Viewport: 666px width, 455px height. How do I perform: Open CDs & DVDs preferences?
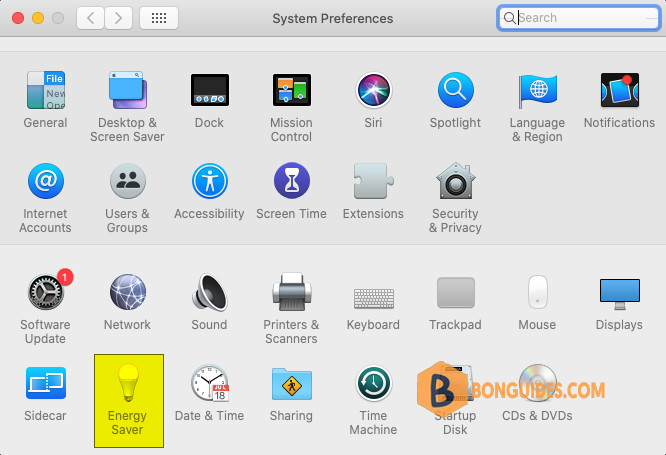pyautogui.click(x=537, y=383)
